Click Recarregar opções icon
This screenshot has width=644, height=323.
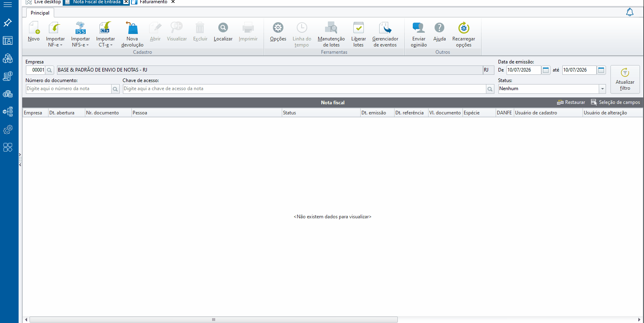click(464, 28)
